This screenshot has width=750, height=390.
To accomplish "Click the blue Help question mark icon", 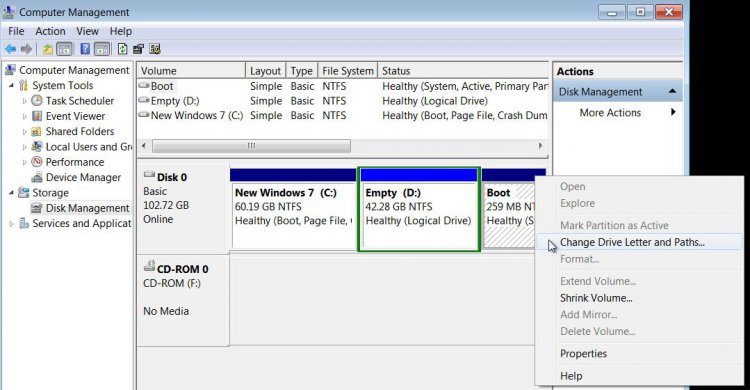I will click(x=85, y=49).
